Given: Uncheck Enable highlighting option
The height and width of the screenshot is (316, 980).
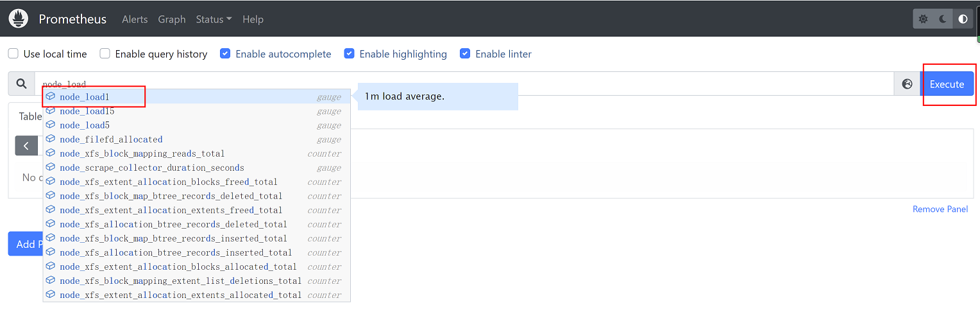Looking at the screenshot, I should point(349,54).
